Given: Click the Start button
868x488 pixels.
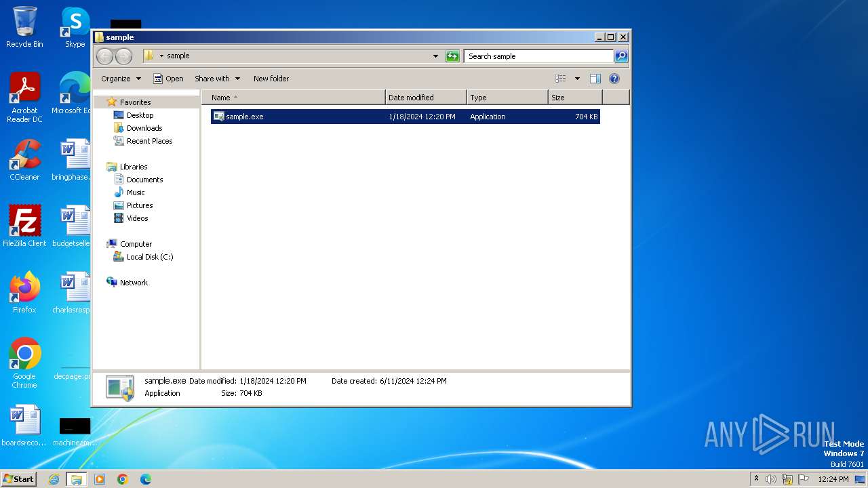Looking at the screenshot, I should pyautogui.click(x=18, y=479).
